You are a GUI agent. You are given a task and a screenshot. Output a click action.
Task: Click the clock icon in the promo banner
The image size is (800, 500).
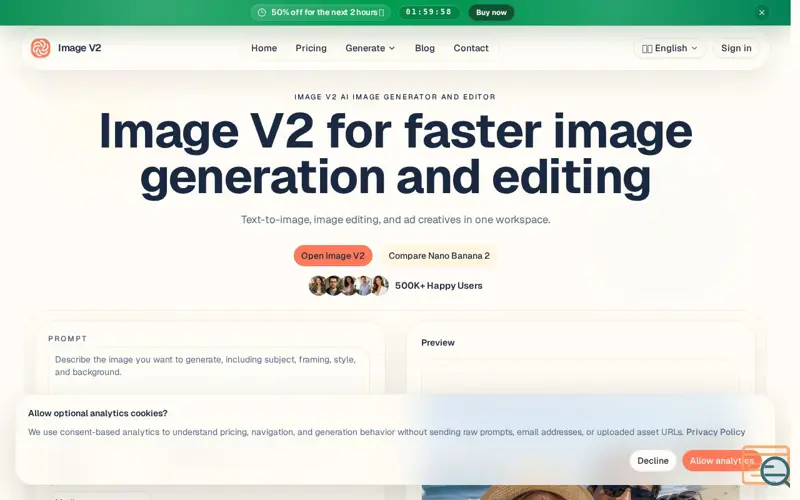(262, 12)
